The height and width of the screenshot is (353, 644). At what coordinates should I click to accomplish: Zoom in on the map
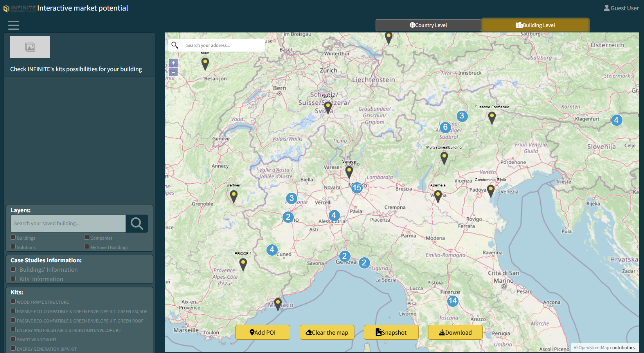coord(173,63)
